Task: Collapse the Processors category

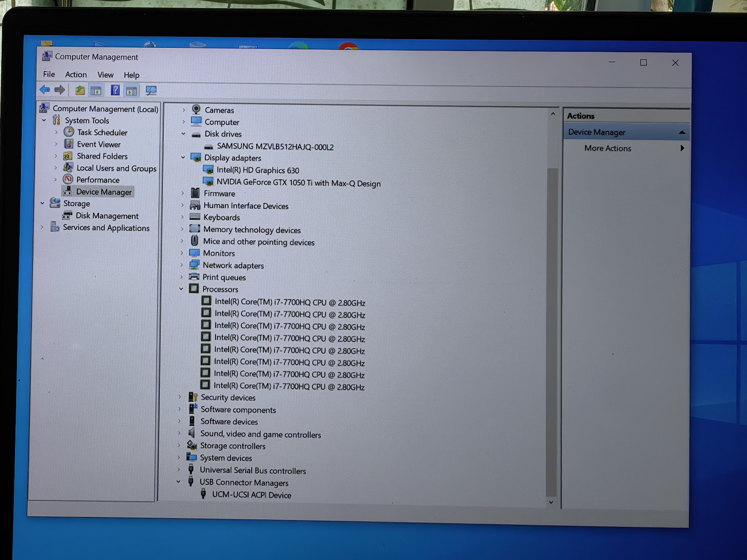Action: [x=181, y=289]
